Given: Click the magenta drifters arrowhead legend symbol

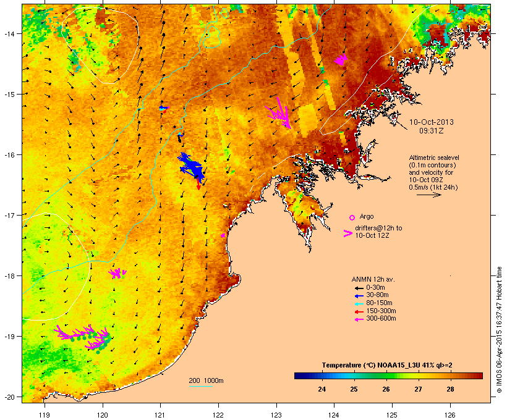Looking at the screenshot, I should tap(348, 233).
